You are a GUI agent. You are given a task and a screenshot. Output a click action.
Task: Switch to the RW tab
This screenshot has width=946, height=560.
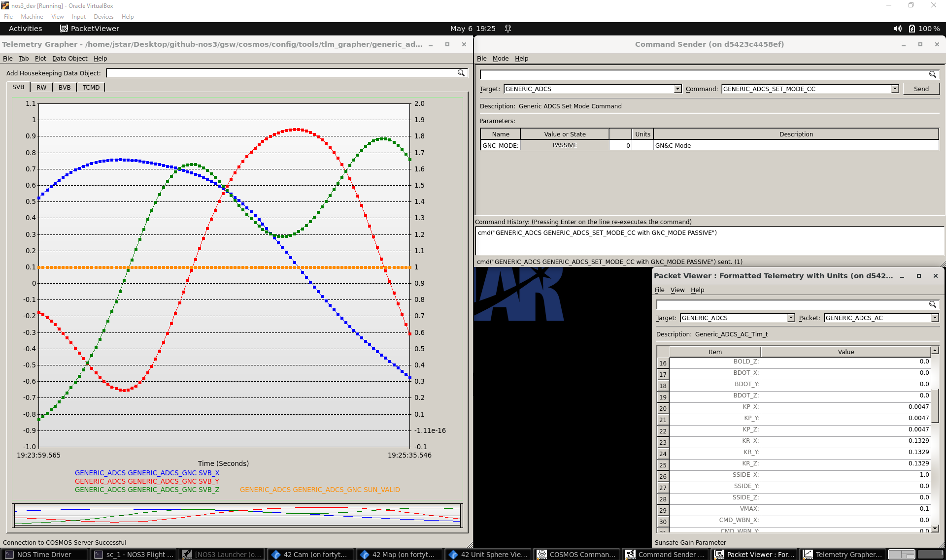point(41,87)
